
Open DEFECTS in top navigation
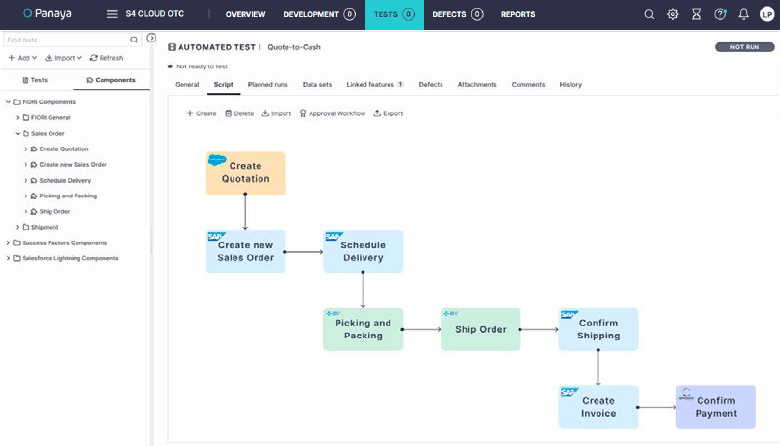click(x=458, y=14)
